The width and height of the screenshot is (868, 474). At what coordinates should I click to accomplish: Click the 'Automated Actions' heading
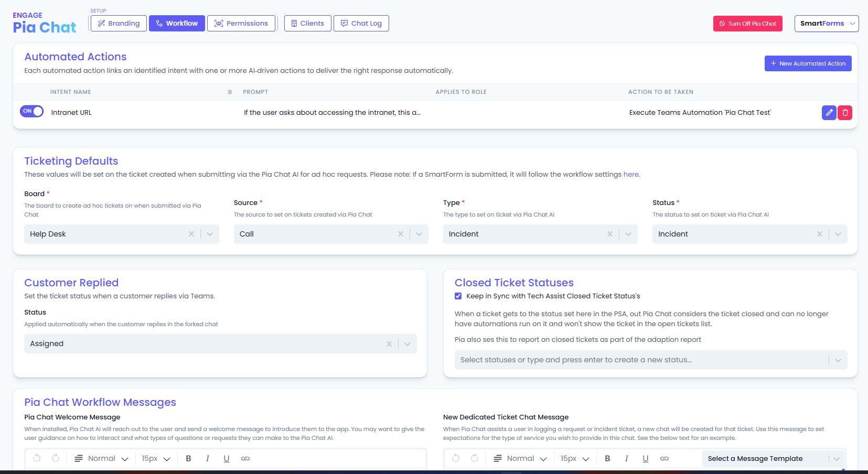(x=76, y=57)
